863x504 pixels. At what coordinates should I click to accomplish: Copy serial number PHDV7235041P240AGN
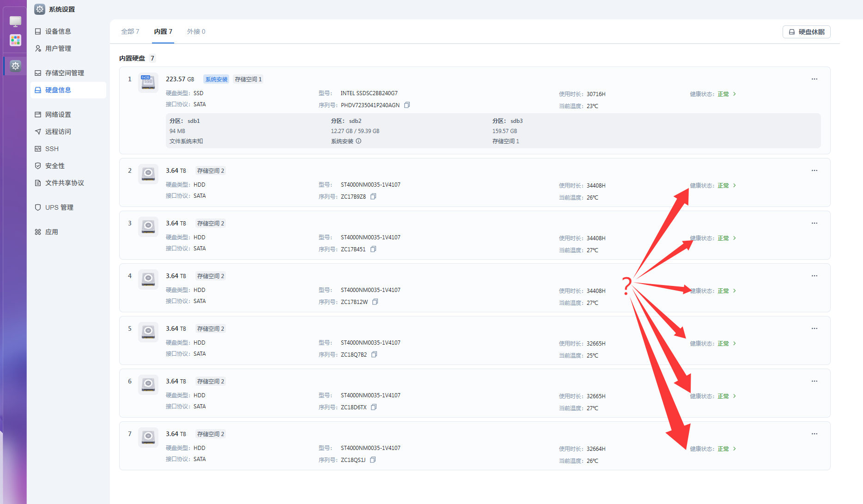coord(407,105)
